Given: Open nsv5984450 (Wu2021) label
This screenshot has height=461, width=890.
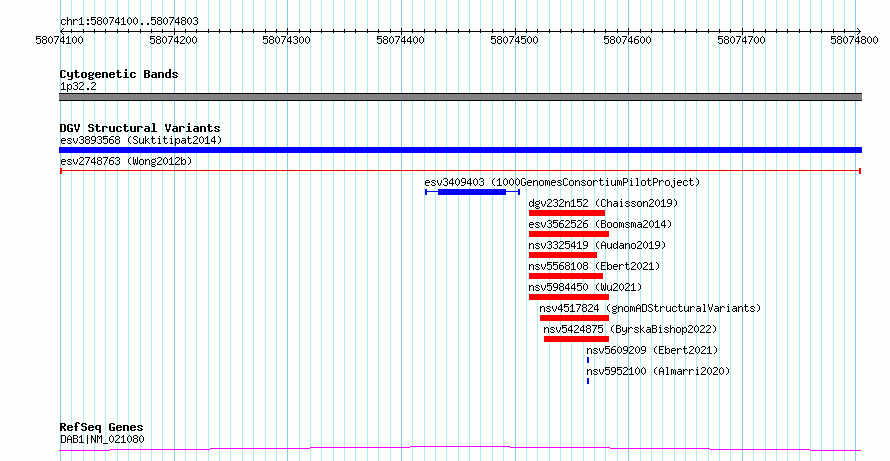Looking at the screenshot, I should (585, 287).
